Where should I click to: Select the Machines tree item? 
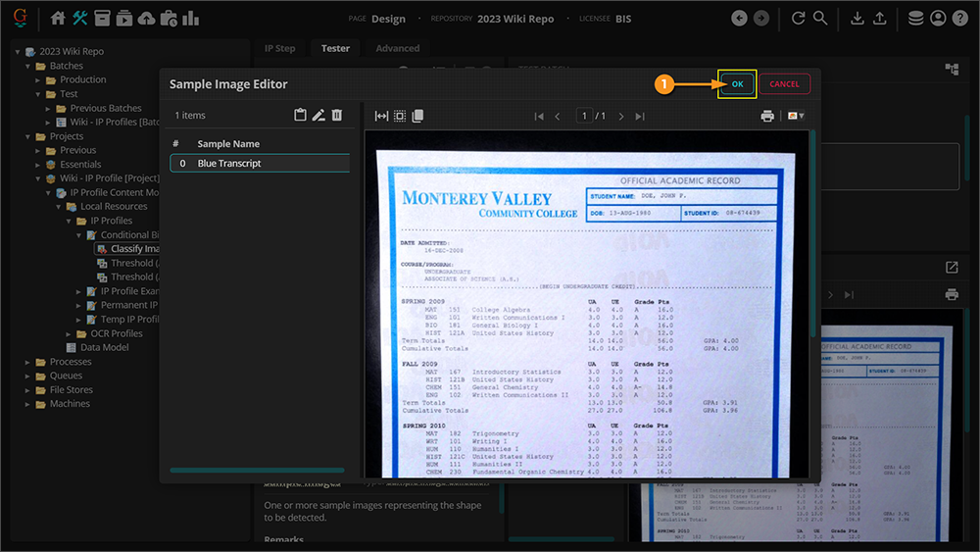70,404
